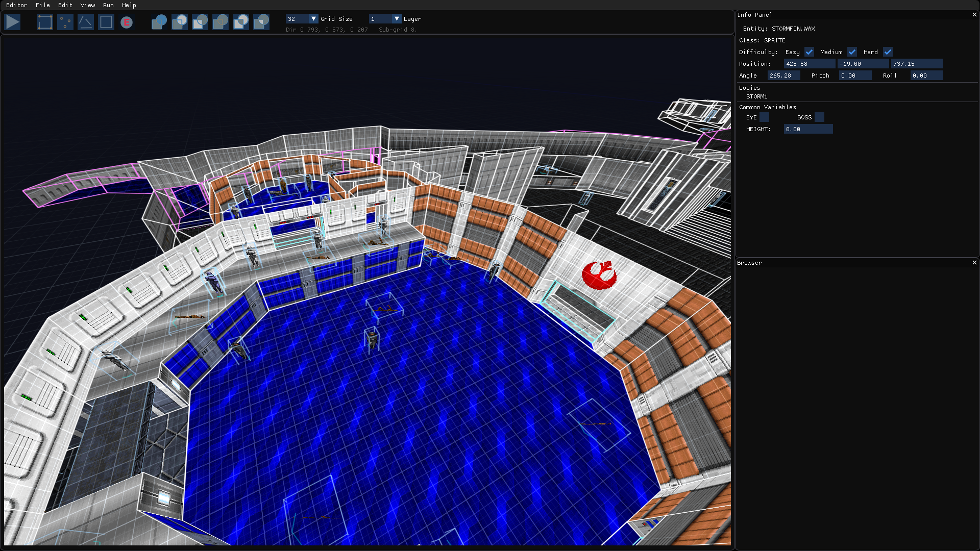Open the Help menu
The width and height of the screenshot is (980, 551).
pyautogui.click(x=129, y=5)
